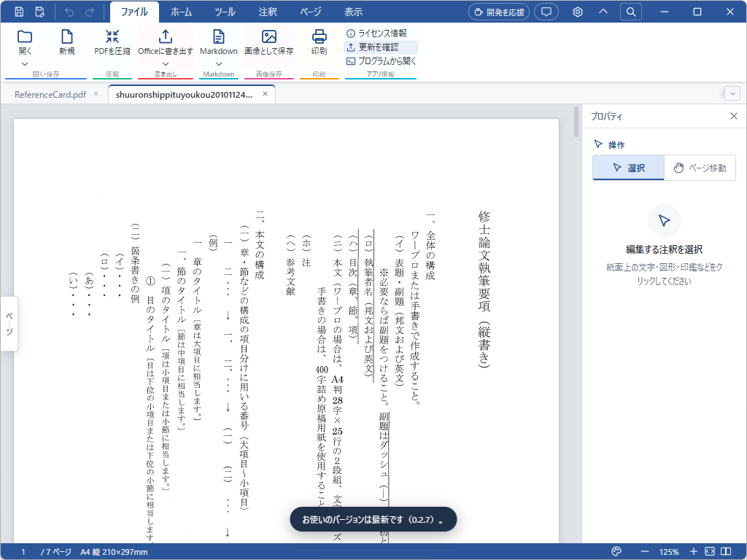Close the shuuronshippituyoukou tab
747x560 pixels.
[265, 94]
